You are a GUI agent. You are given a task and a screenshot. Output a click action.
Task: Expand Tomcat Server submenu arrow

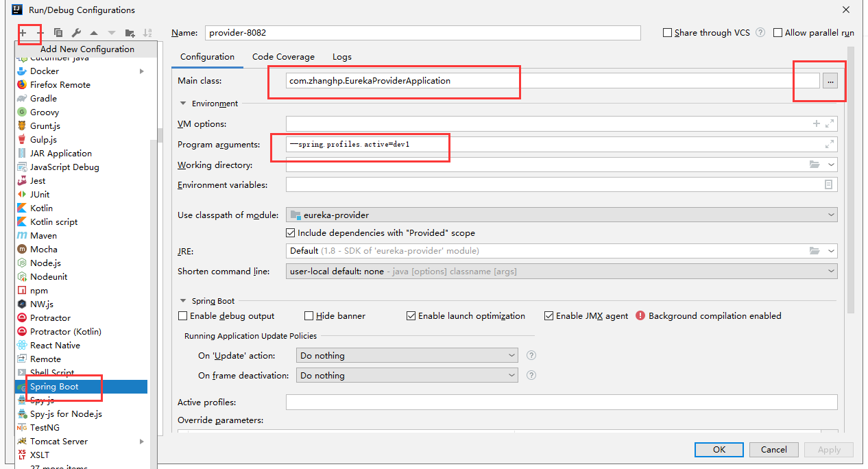click(x=142, y=441)
